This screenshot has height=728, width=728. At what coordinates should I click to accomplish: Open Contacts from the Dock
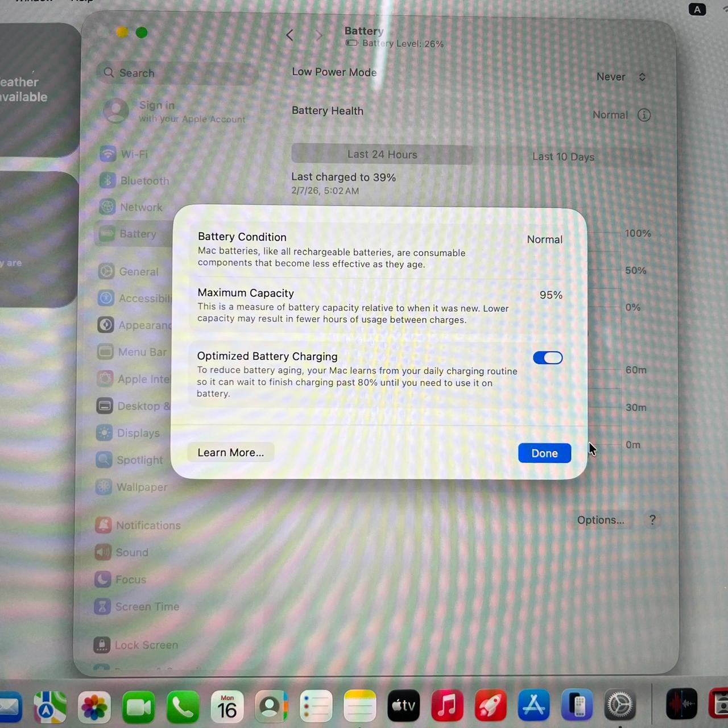coord(271,707)
